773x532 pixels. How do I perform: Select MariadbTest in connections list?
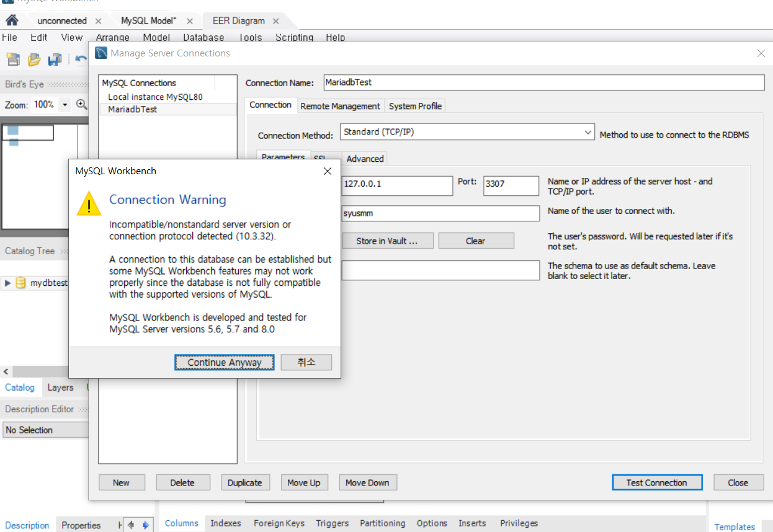(x=168, y=109)
